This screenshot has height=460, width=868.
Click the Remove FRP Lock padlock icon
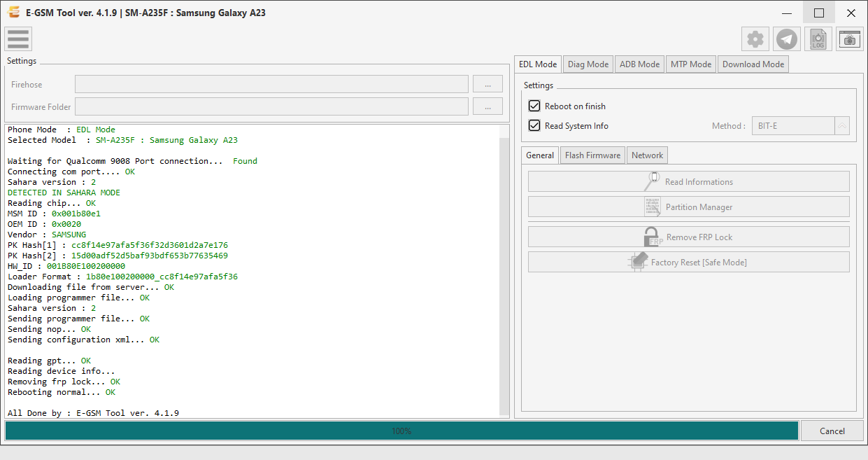[x=653, y=237]
